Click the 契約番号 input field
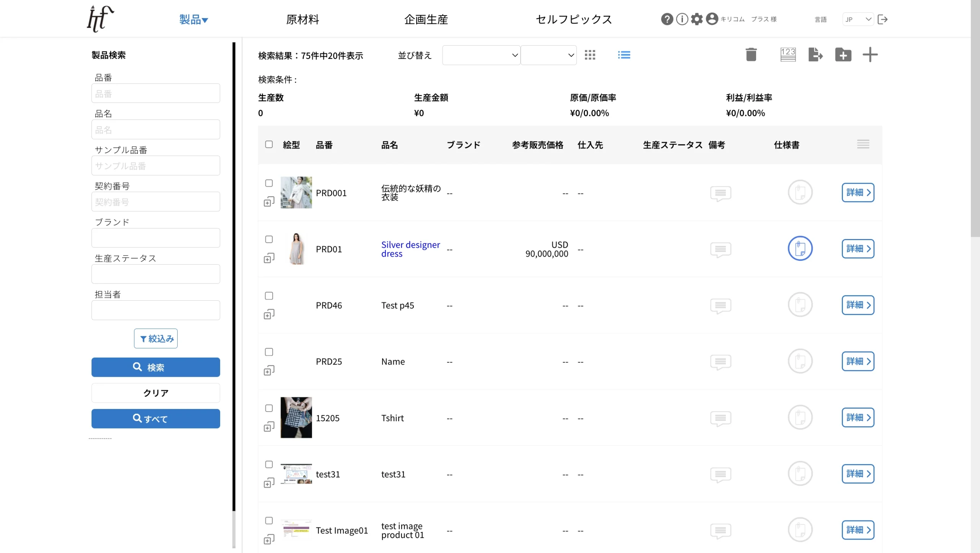Viewport: 980px width, 553px height. (156, 201)
